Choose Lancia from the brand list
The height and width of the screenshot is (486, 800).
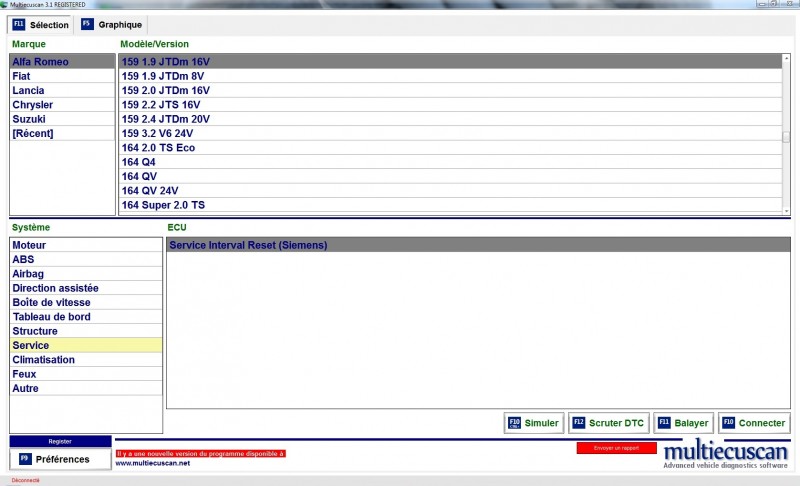[x=28, y=90]
